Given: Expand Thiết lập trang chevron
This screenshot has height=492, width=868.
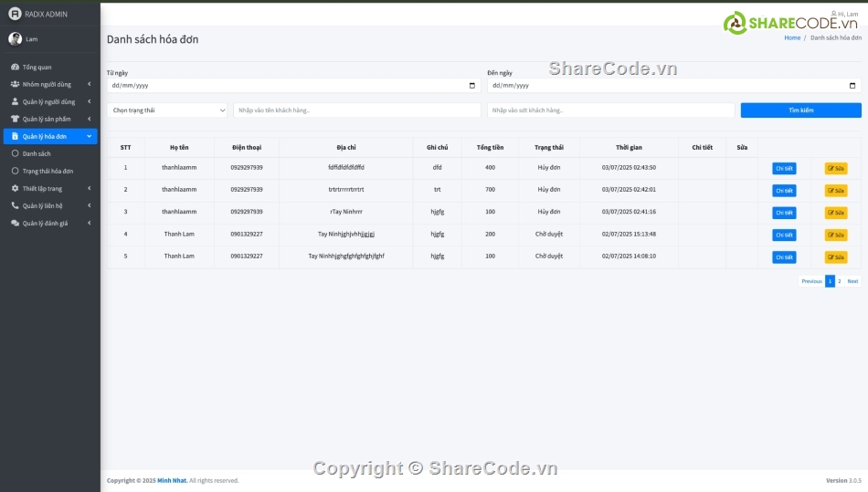Looking at the screenshot, I should 90,189.
